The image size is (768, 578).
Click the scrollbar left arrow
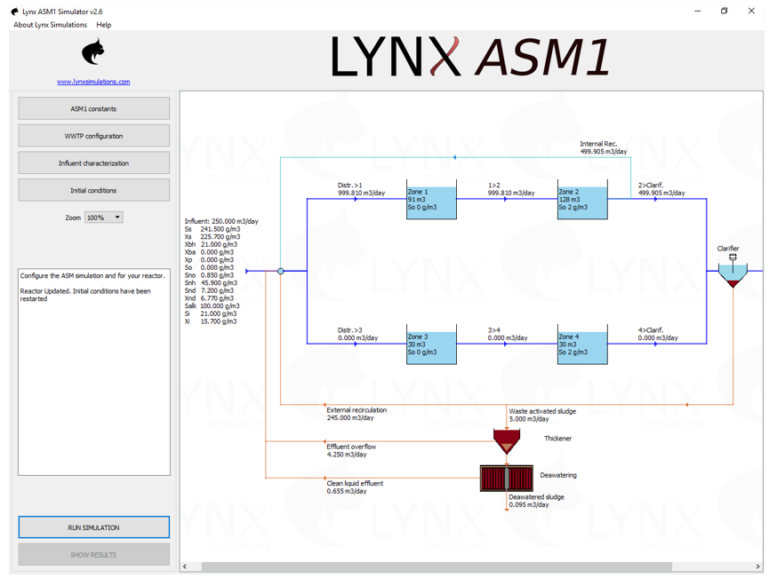coord(185,566)
